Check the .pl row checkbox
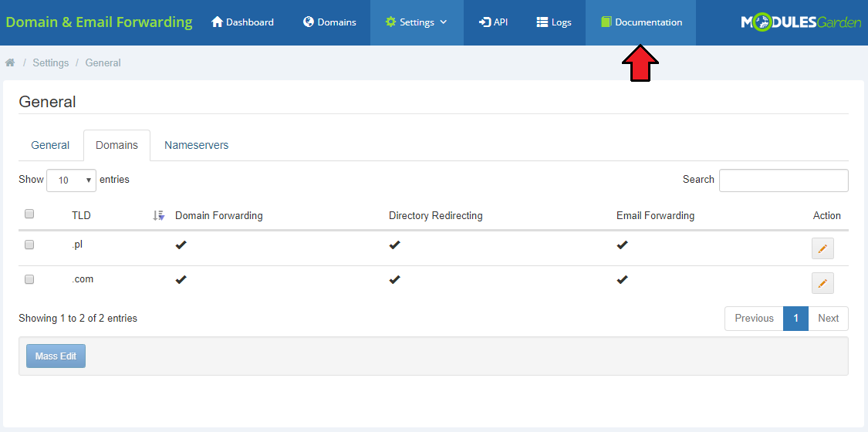Screen dimensions: 868x432 (29, 245)
